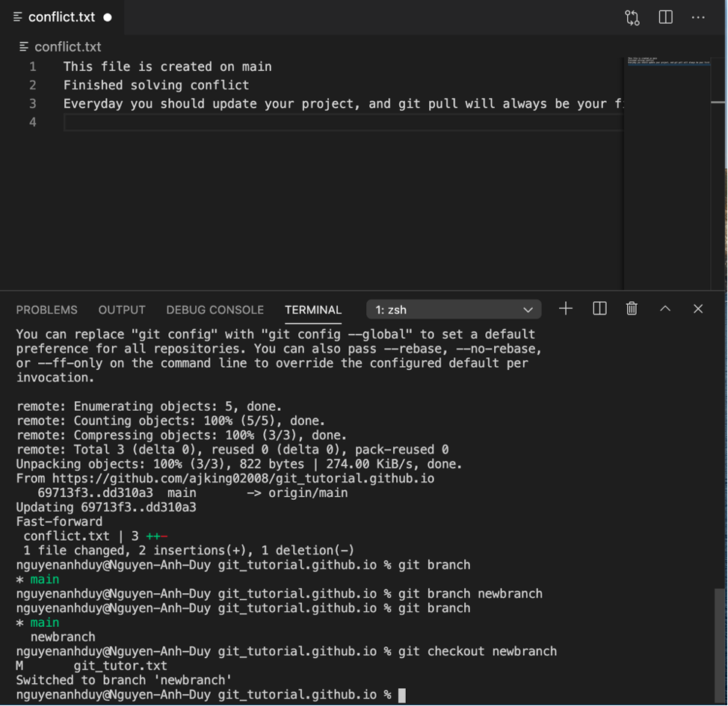
Task: Click the editor minimap preview
Action: pos(667,61)
